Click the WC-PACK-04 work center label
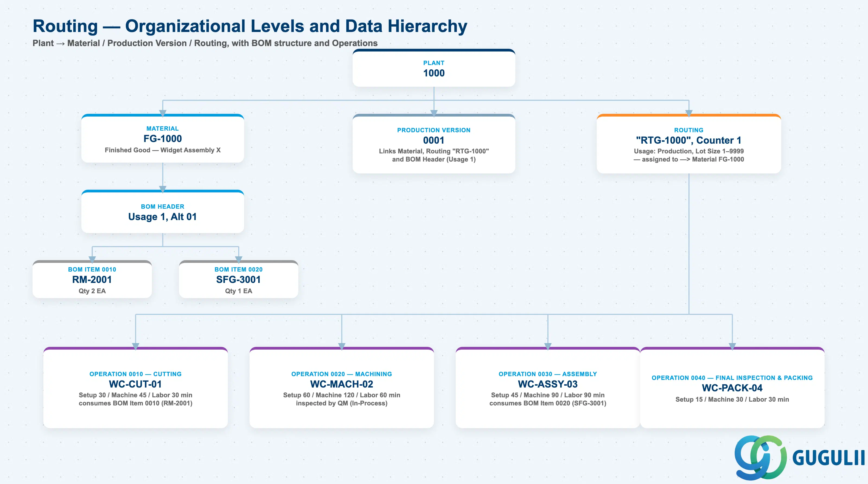The width and height of the screenshot is (868, 484). (x=732, y=388)
